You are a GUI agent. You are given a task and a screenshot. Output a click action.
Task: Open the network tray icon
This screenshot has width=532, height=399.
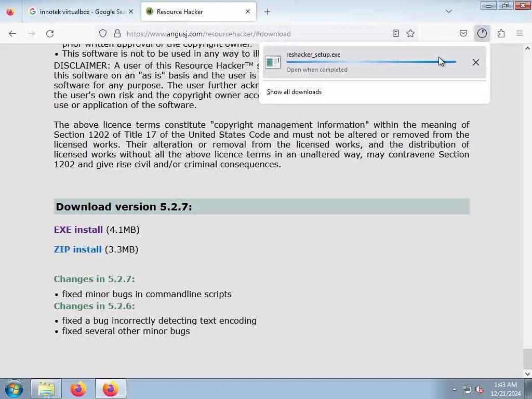[467, 390]
